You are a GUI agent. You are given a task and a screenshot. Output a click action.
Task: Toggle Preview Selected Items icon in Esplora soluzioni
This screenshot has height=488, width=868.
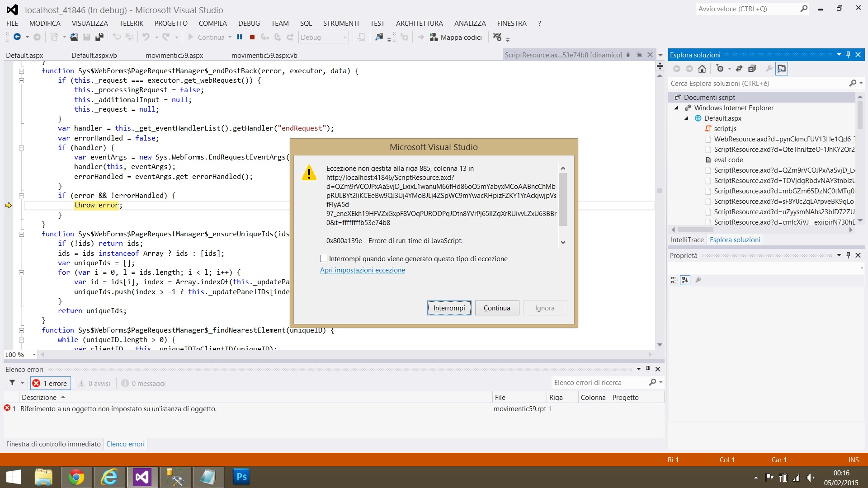pyautogui.click(x=781, y=69)
